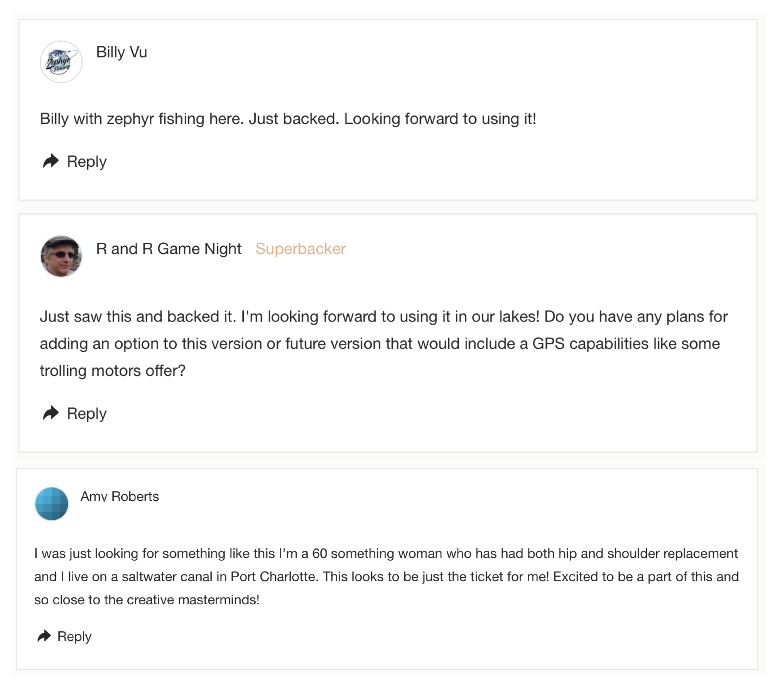
Task: Click the words "zephyr fishing" in Billy's comment
Action: pyautogui.click(x=155, y=119)
